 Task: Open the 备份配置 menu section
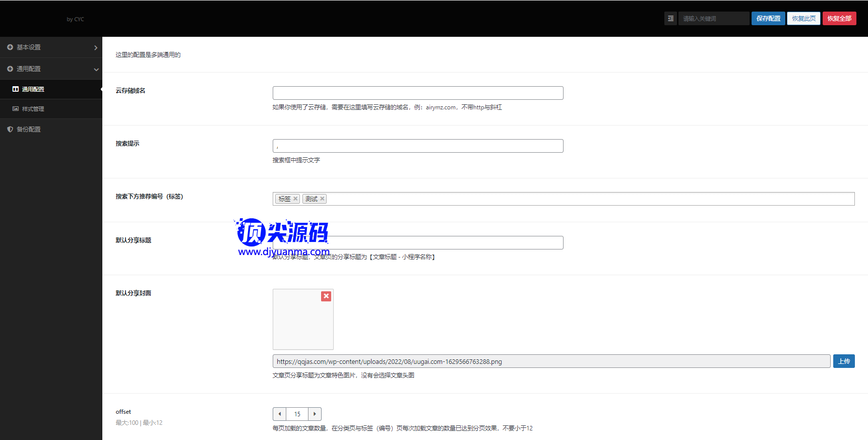(x=29, y=130)
